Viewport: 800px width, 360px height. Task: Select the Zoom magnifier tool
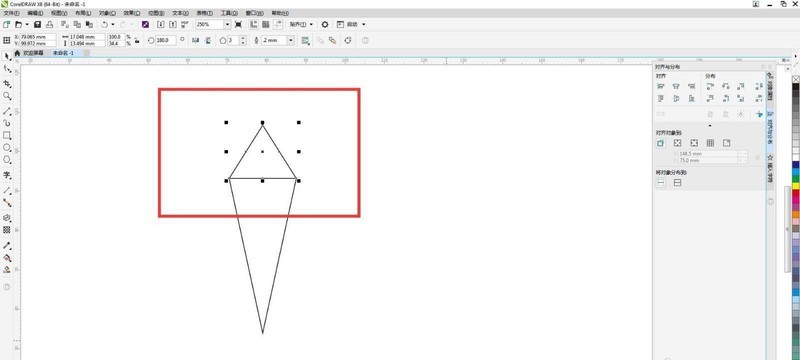pyautogui.click(x=7, y=96)
